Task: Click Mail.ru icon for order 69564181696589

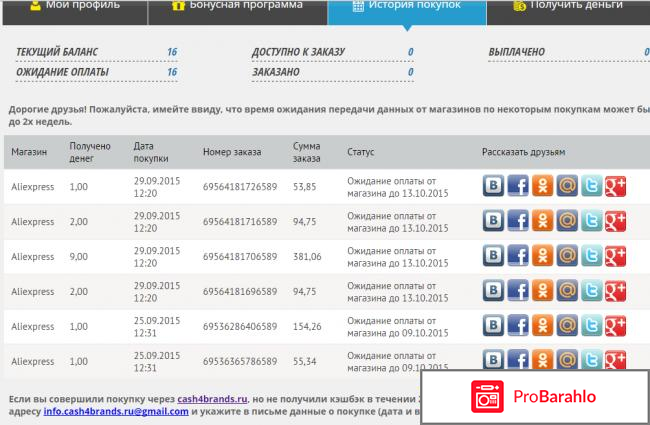Action: [567, 291]
